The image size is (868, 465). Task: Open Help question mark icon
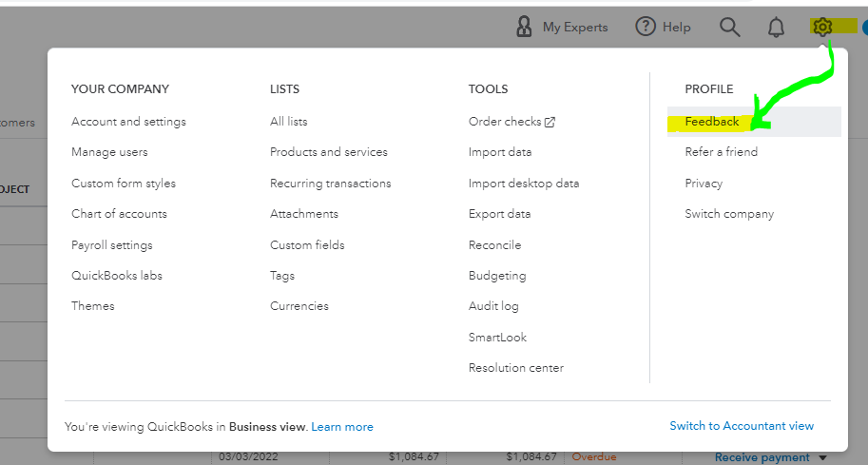pyautogui.click(x=645, y=27)
